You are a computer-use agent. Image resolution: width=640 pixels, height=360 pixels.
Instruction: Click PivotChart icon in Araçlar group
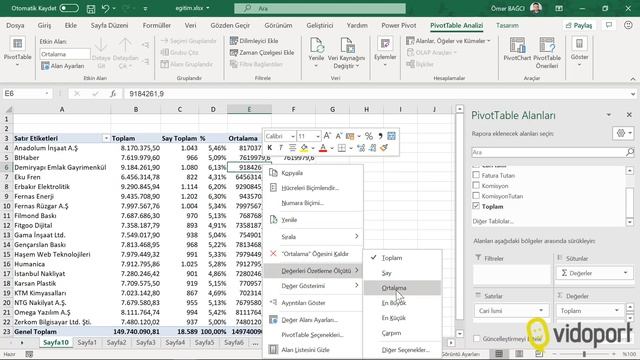(517, 45)
